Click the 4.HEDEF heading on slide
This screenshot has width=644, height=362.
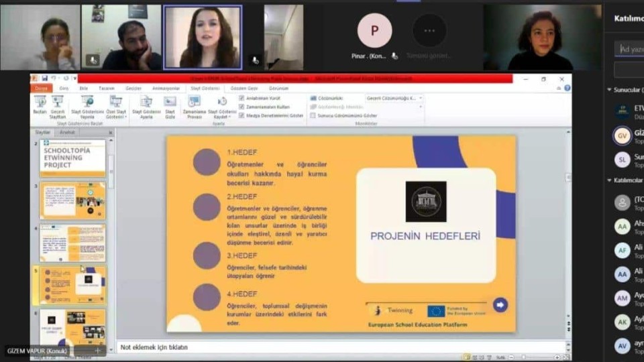tap(242, 294)
